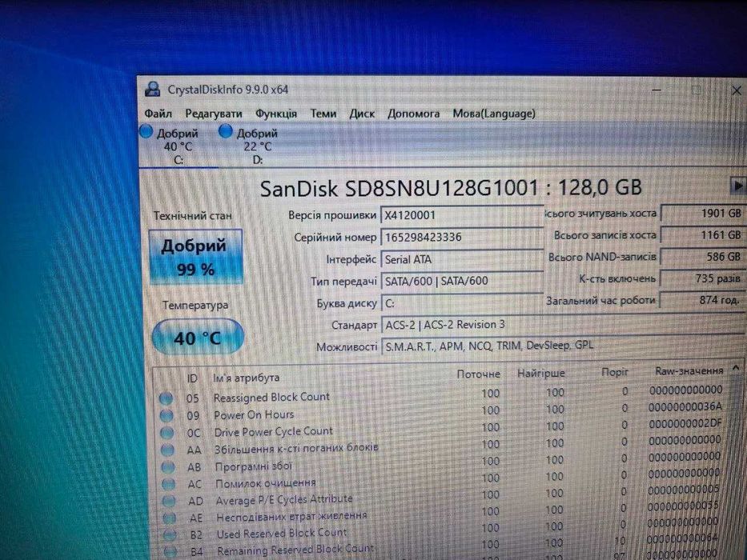Viewport: 747px width, 560px height.
Task: Open the Мова(Language) menu
Action: (494, 114)
